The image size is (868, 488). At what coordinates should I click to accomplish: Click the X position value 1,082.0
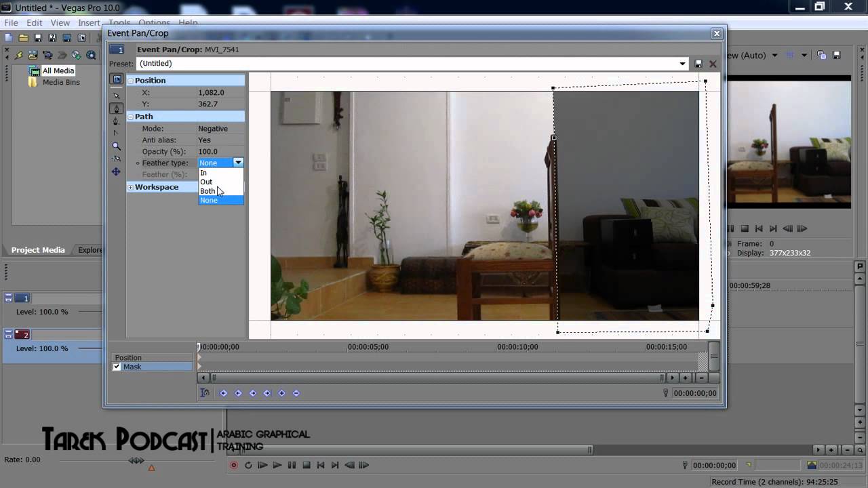(211, 92)
